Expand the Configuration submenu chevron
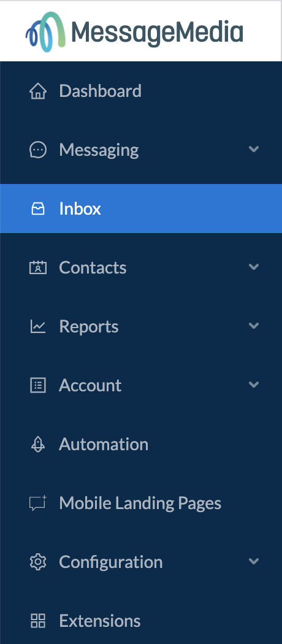The height and width of the screenshot is (644, 282). [x=254, y=561]
